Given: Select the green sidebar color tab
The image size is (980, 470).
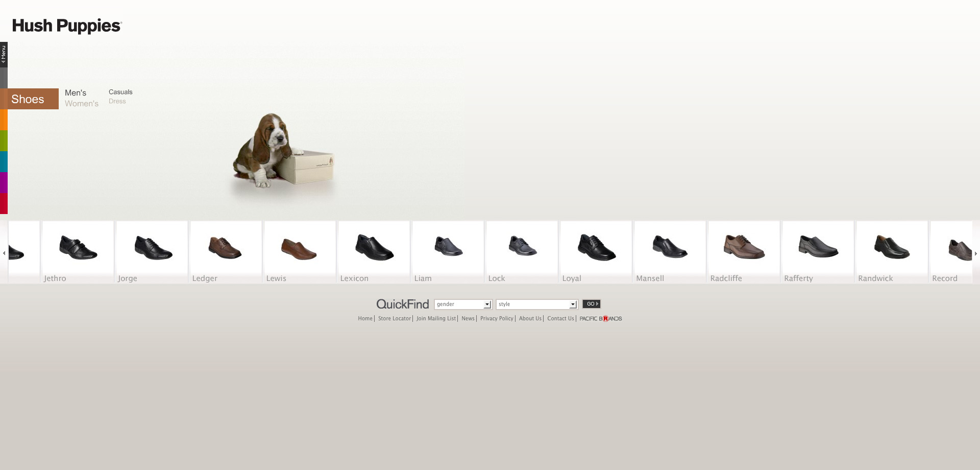Looking at the screenshot, I should pyautogui.click(x=4, y=140).
